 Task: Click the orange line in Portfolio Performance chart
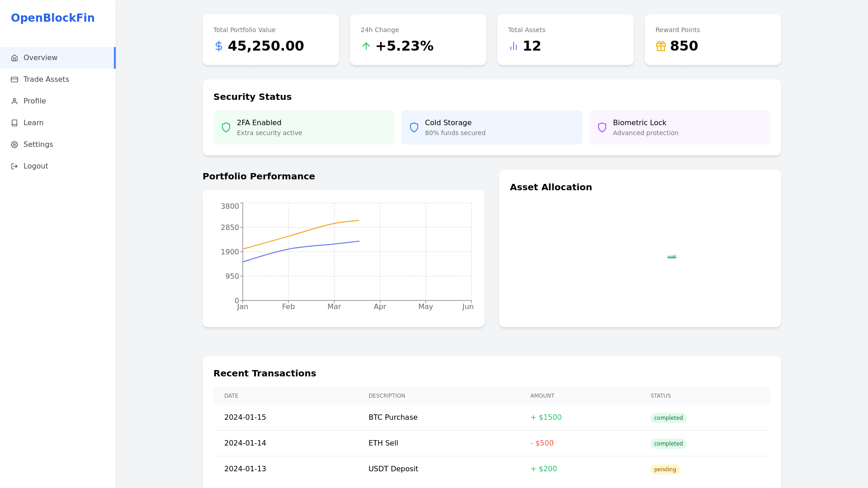tap(289, 236)
